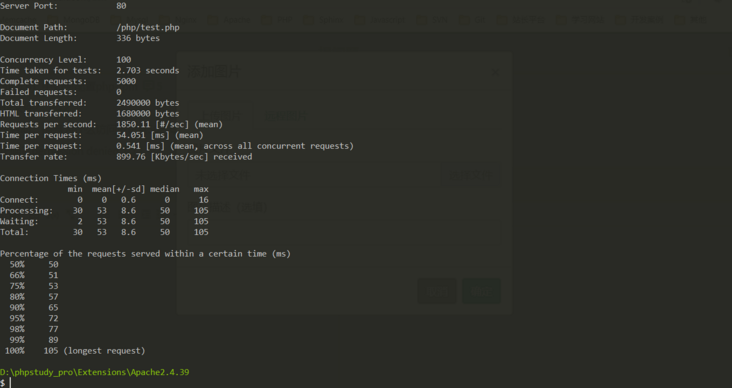732x388 pixels.
Task: Click the 95% percentile value 72
Action: coord(53,318)
